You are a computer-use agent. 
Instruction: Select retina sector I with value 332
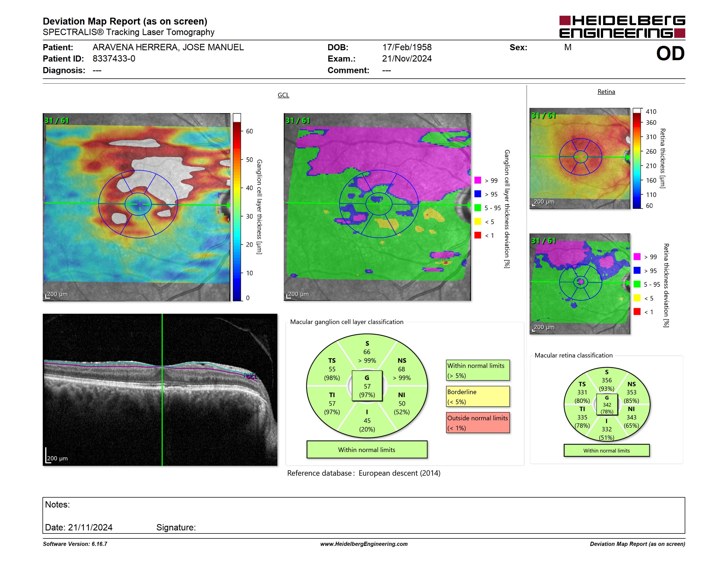[x=606, y=429]
